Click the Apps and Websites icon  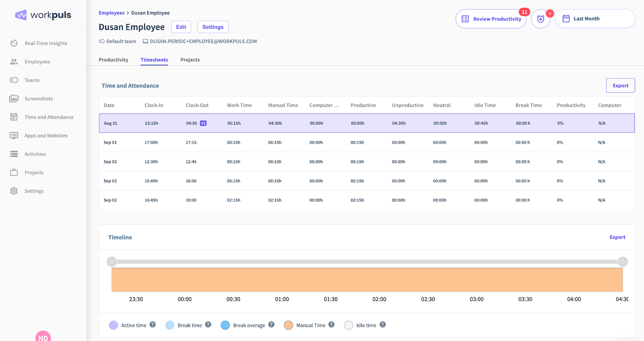click(14, 136)
